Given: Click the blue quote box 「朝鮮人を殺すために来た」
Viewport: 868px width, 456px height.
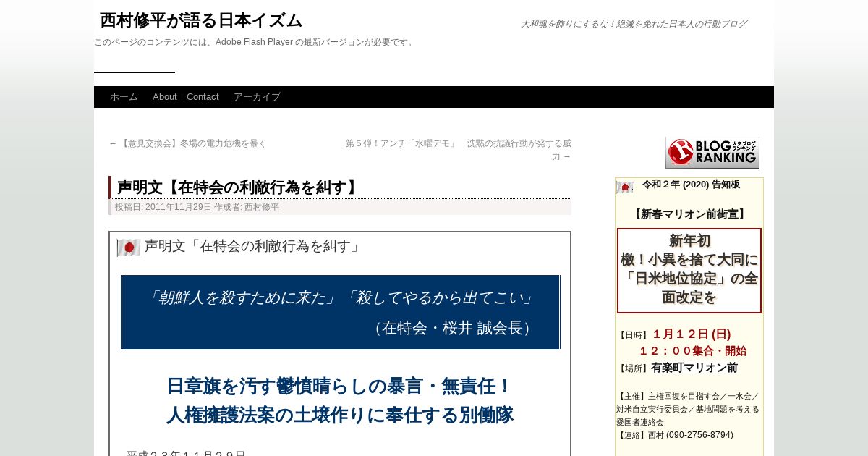Looking at the screenshot, I should tap(341, 313).
